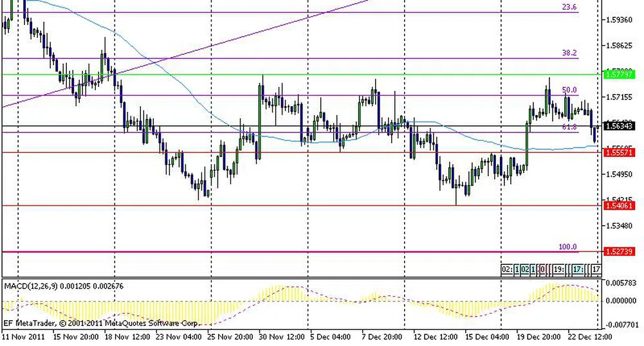644x346 pixels.
Task: Select the 12 Dec 12:00 time label
Action: (435, 336)
